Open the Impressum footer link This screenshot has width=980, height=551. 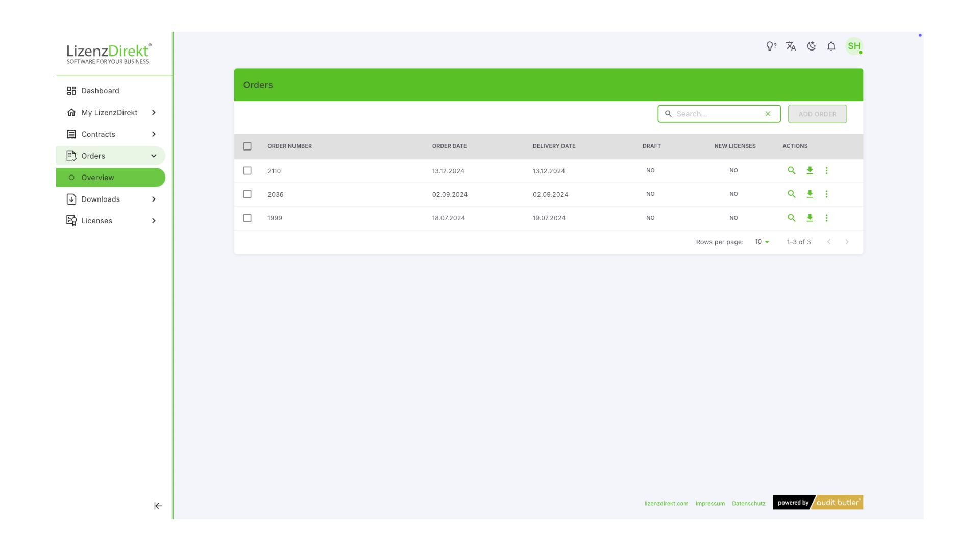709,504
